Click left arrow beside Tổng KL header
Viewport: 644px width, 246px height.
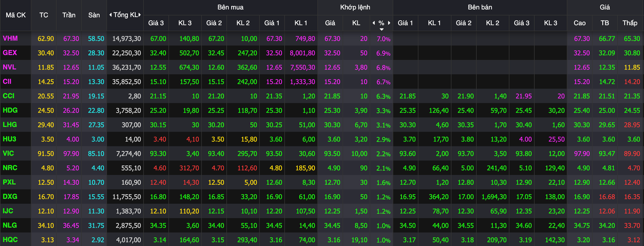tap(110, 15)
